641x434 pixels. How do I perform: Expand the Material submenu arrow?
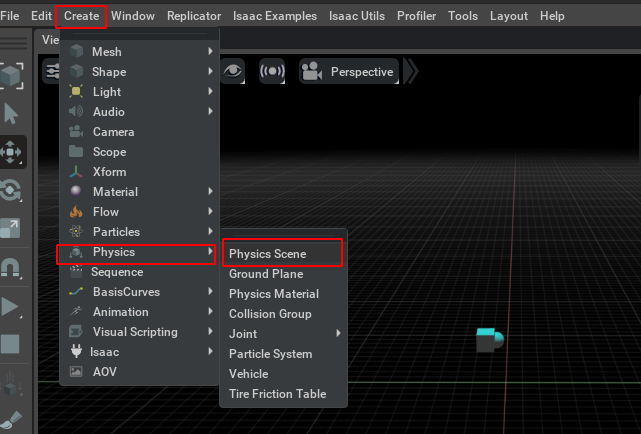[x=210, y=191]
